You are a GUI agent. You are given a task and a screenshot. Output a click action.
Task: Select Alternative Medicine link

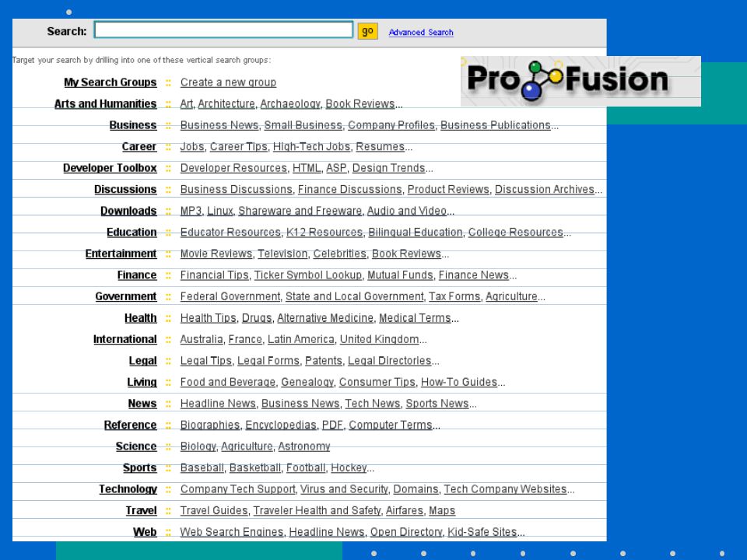point(325,318)
